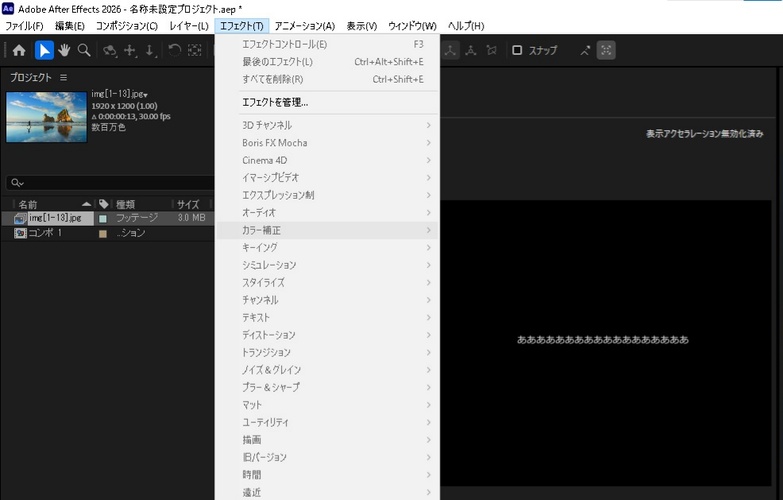Click the project search input field
The width and height of the screenshot is (783, 500).
(x=111, y=183)
